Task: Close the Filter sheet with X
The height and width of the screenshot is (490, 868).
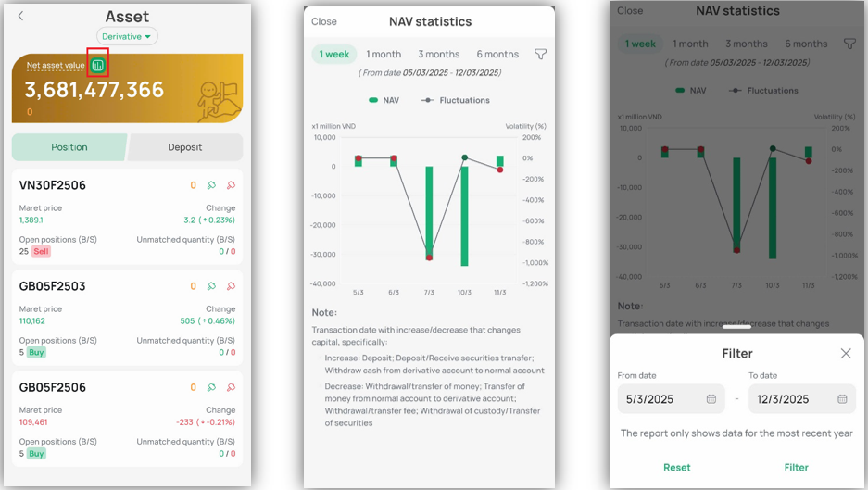Action: pos(845,354)
